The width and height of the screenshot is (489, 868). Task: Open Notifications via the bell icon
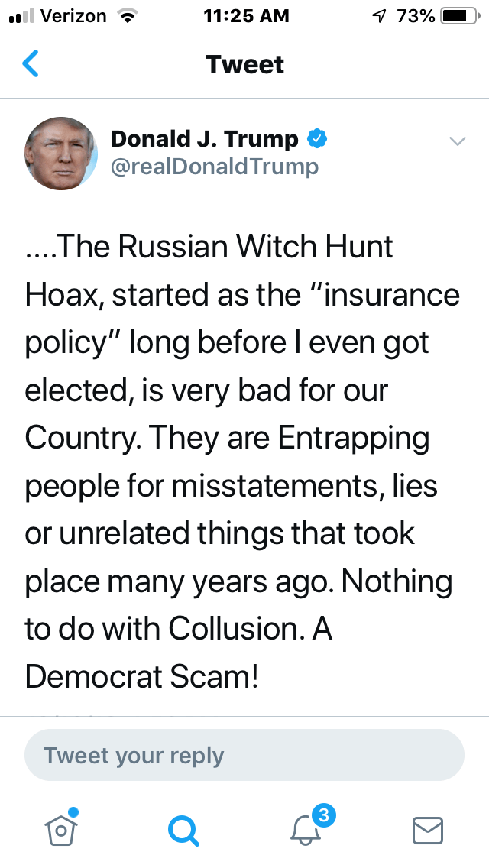[307, 829]
